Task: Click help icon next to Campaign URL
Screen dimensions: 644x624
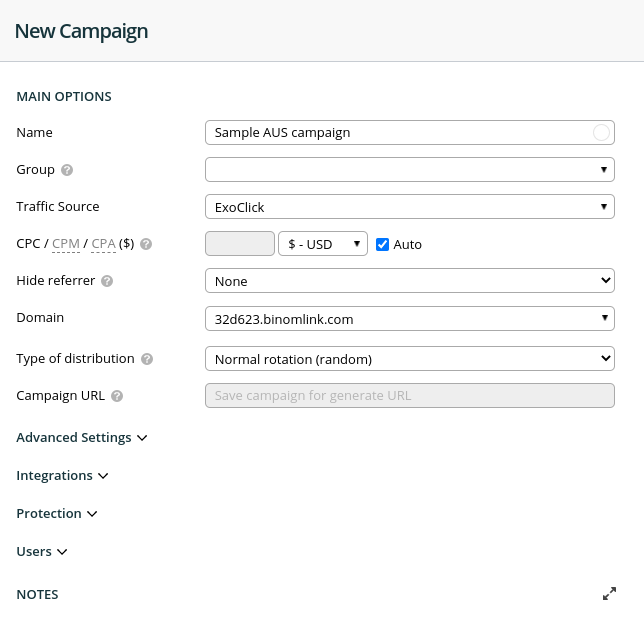Action: click(x=117, y=396)
